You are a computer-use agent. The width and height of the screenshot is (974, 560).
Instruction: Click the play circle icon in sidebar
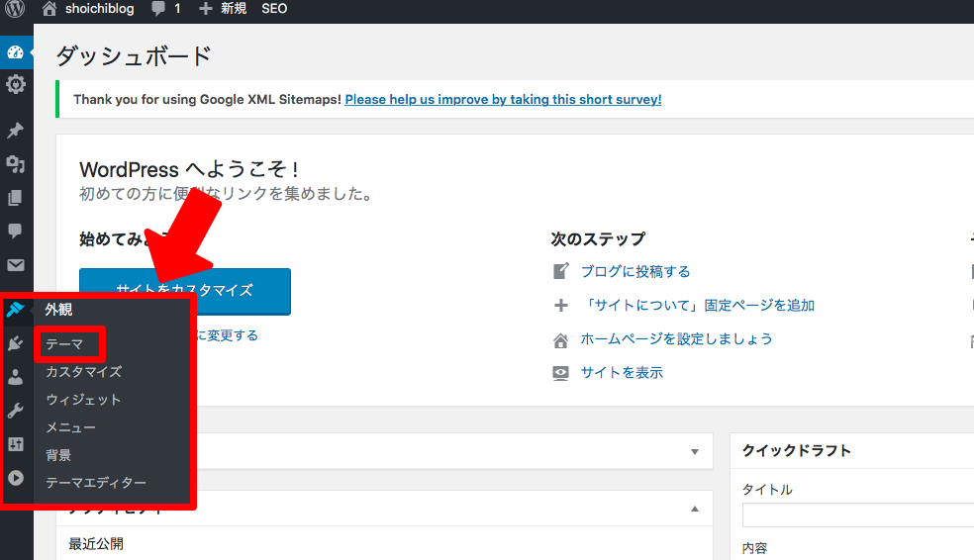tap(16, 478)
